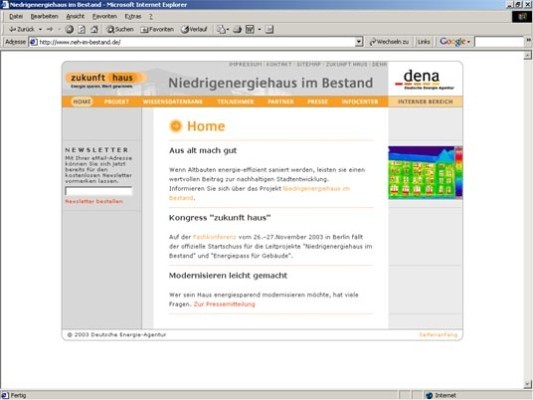Open the Bearbeiten menu
The image size is (533, 400).
coord(44,16)
